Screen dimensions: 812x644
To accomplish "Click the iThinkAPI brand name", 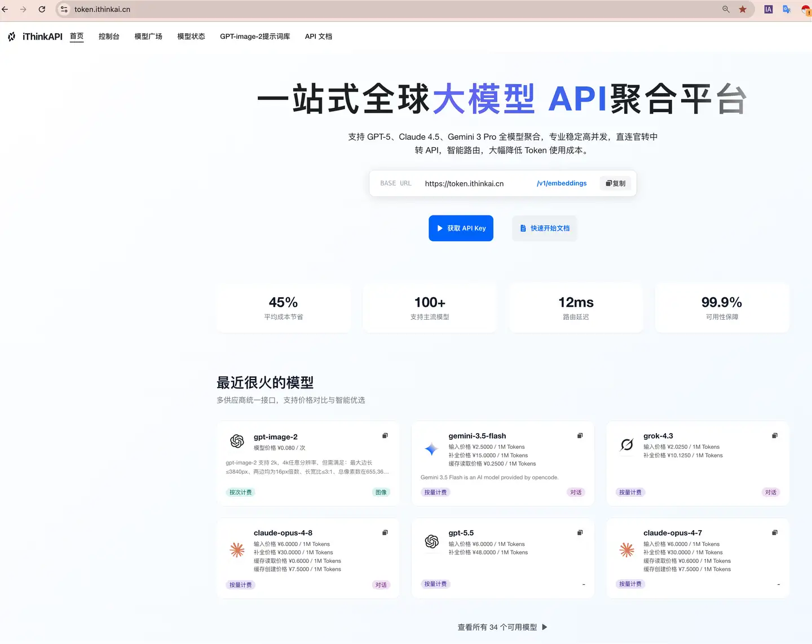I will tap(42, 37).
